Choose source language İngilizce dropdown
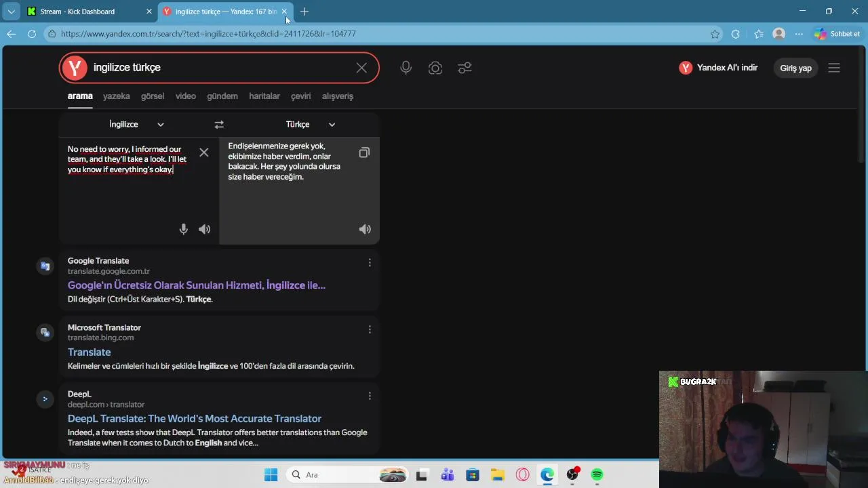Screen dimensions: 868x488 (x=136, y=125)
